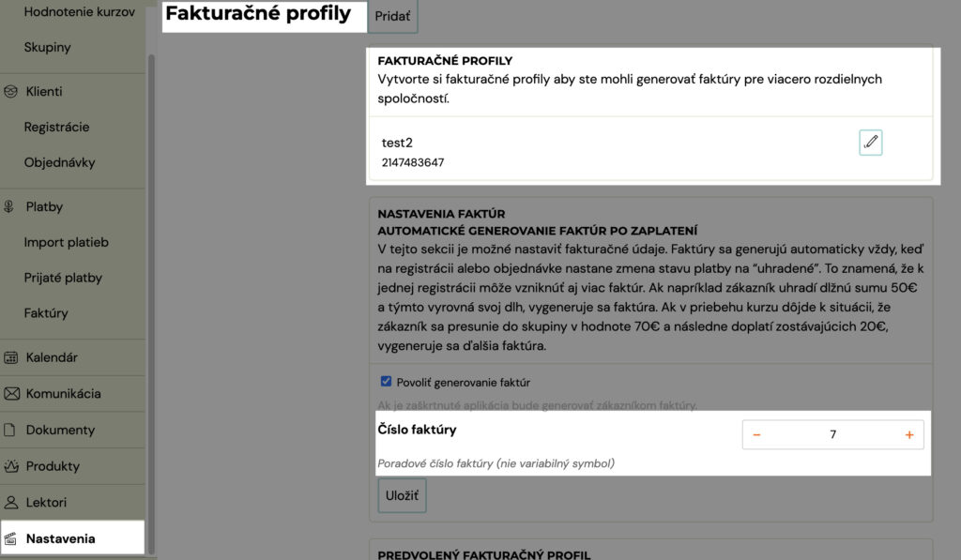The image size is (961, 560).
Task: Go to Klienti section
Action: click(44, 91)
